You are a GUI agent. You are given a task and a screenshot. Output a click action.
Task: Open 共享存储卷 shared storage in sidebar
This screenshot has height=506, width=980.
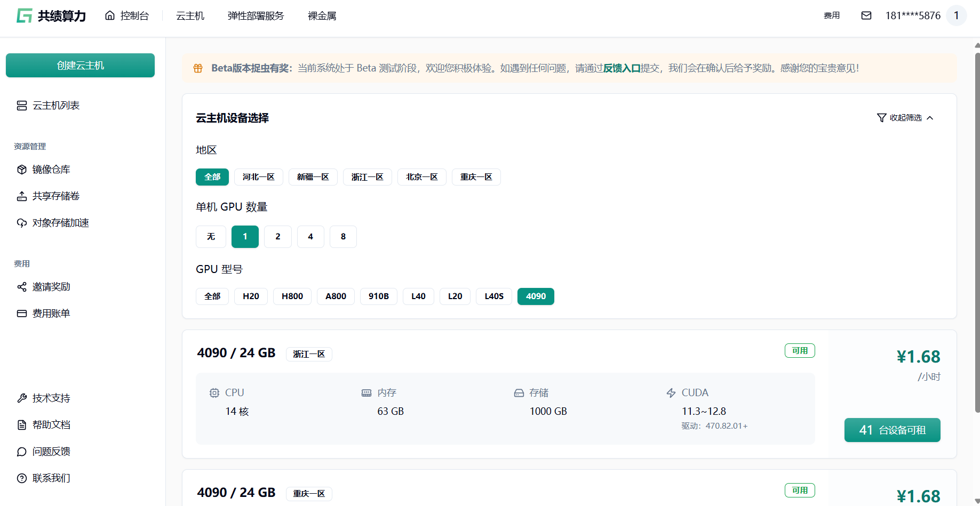click(x=55, y=196)
